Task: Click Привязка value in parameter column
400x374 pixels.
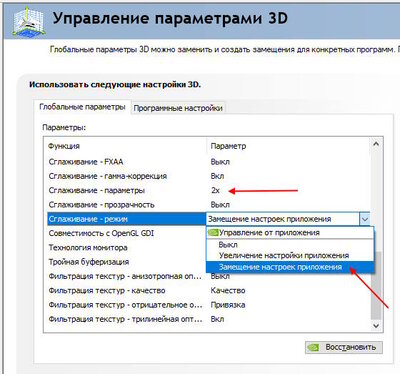Action: 228,305
